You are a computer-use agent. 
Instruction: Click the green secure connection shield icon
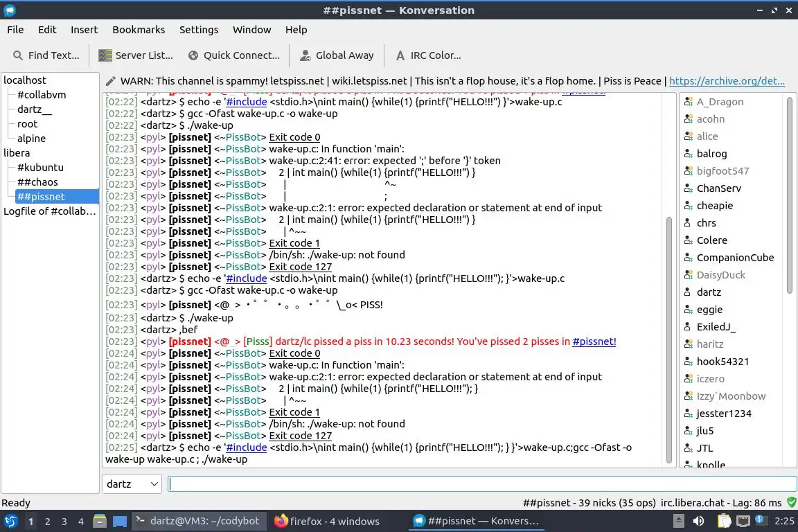[x=791, y=502]
